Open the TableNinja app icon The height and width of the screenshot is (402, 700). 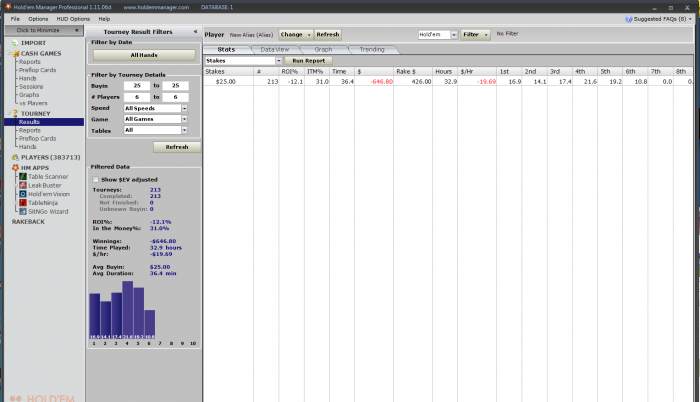coord(23,202)
